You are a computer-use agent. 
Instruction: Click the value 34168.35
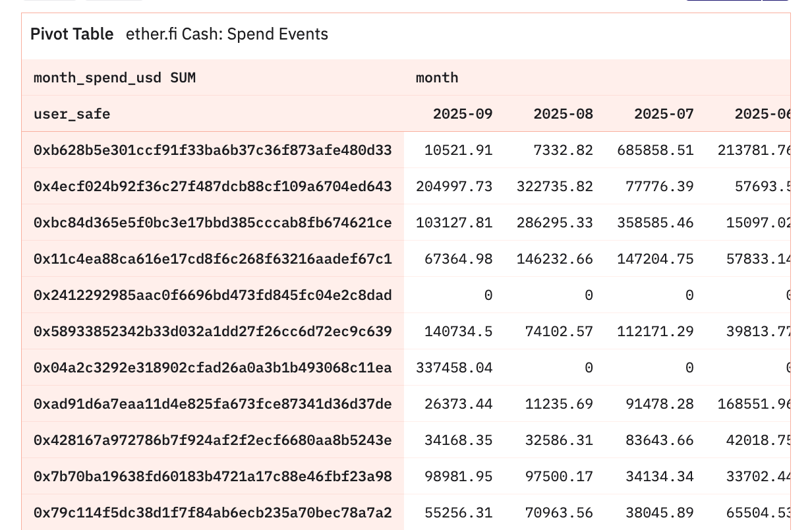click(459, 440)
